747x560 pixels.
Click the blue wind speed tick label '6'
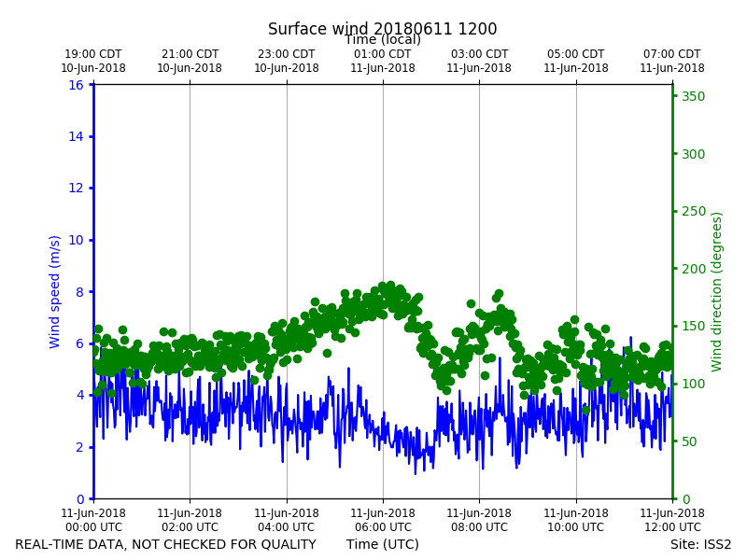click(79, 343)
